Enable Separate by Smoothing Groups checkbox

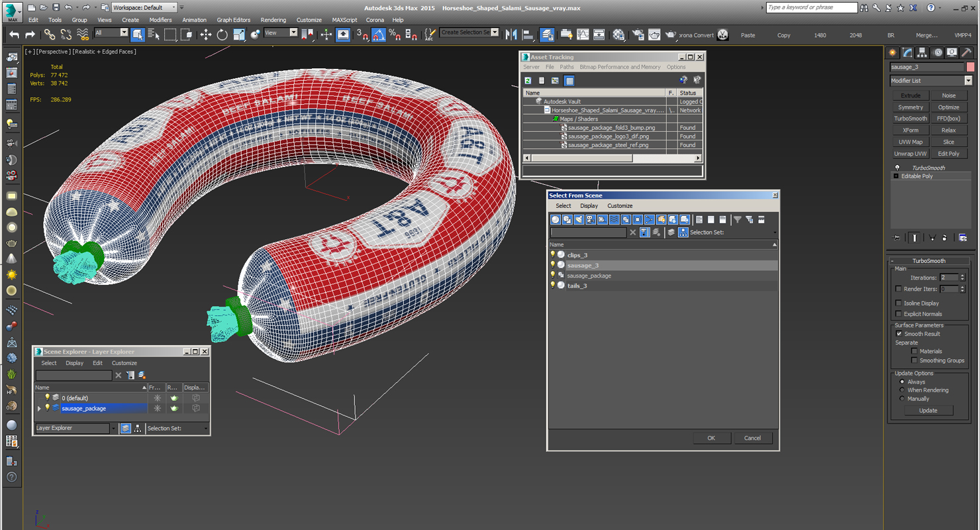914,360
